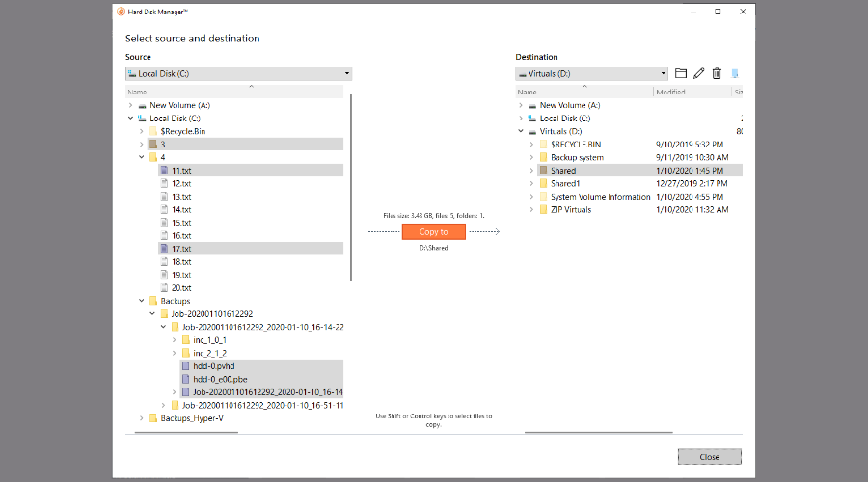The image size is (868, 482).
Task: Click the Copy to button
Action: (x=433, y=232)
